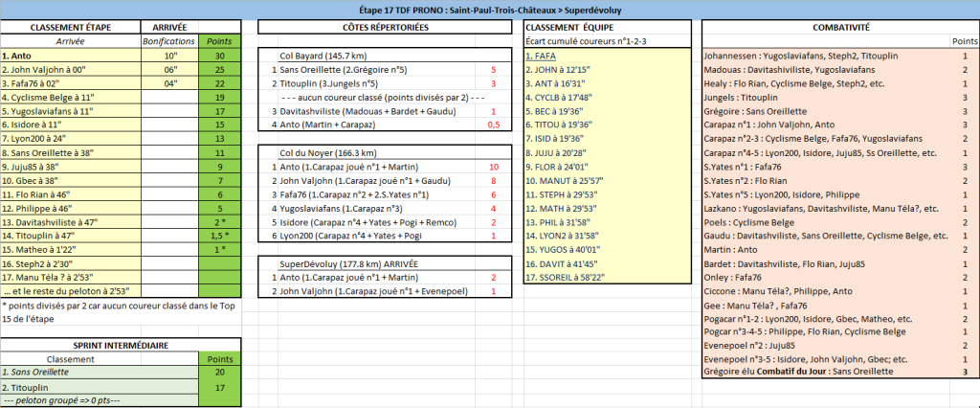
Task: Click the "Col Bayard (145.7 km)" heading
Action: (x=321, y=57)
